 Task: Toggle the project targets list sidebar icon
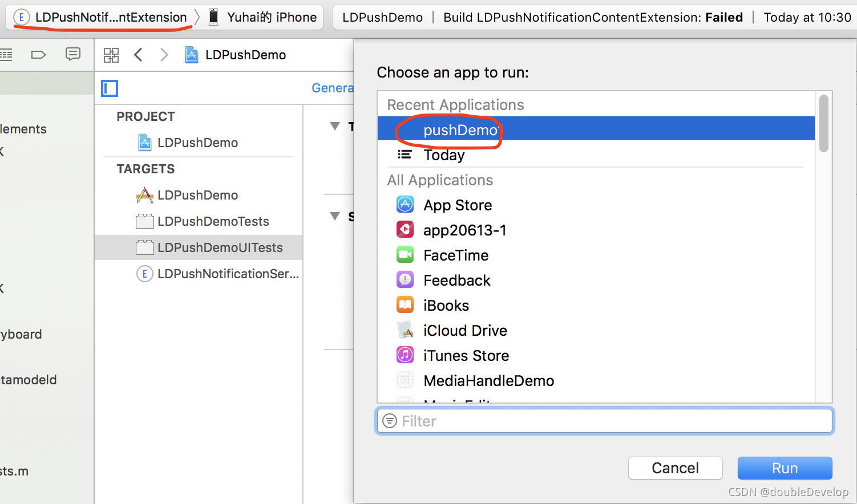110,88
